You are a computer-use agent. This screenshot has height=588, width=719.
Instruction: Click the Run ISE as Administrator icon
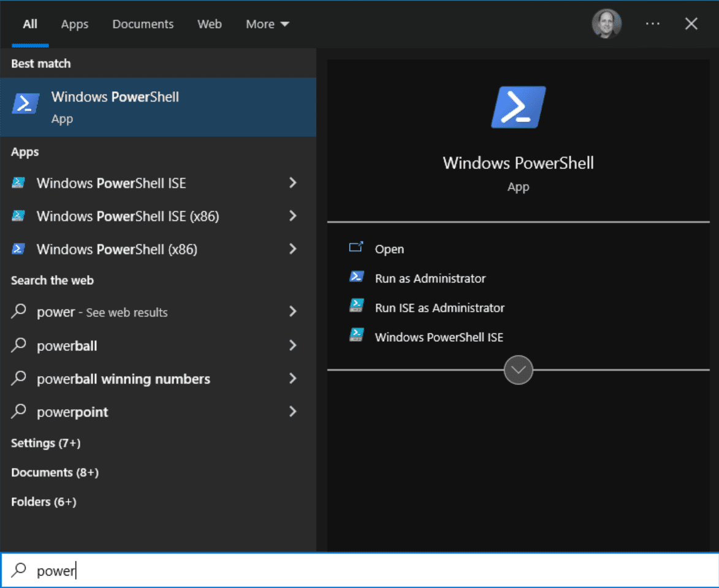tap(356, 307)
